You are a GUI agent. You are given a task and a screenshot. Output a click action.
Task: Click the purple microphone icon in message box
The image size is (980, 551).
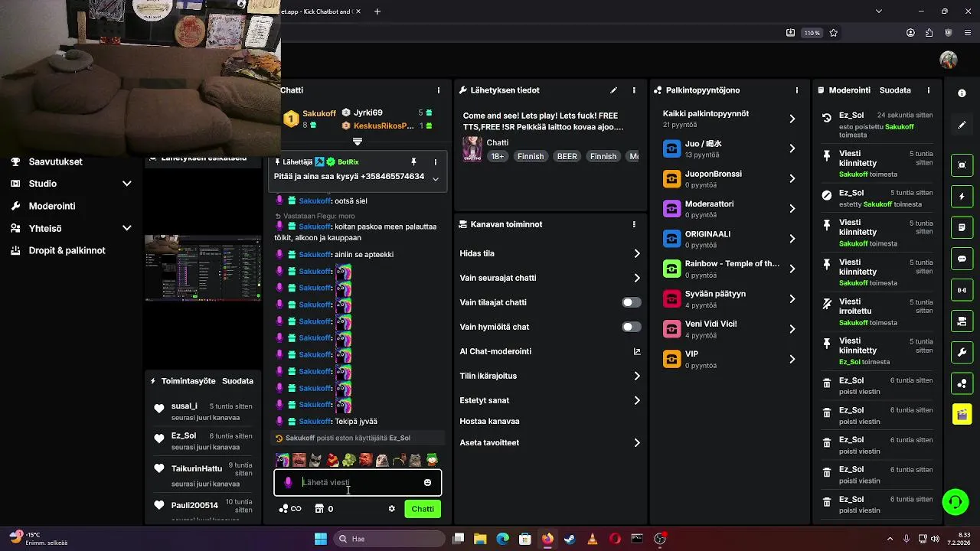click(288, 483)
